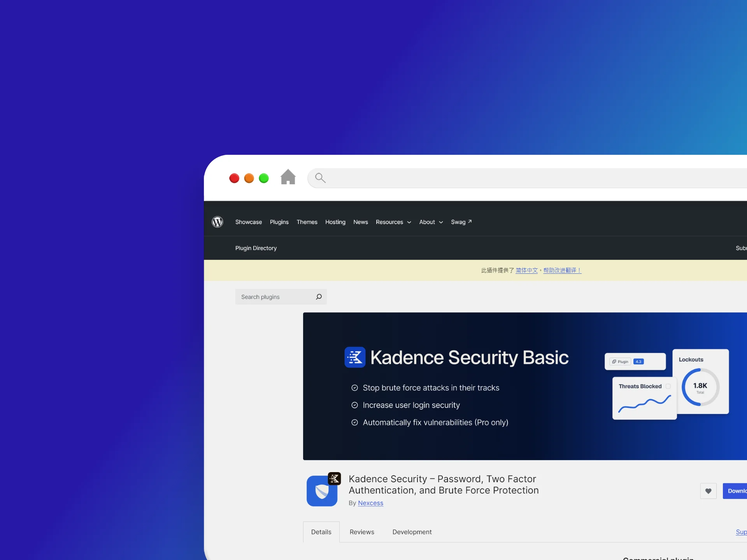
Task: Click the Nexcess author link
Action: click(x=370, y=503)
